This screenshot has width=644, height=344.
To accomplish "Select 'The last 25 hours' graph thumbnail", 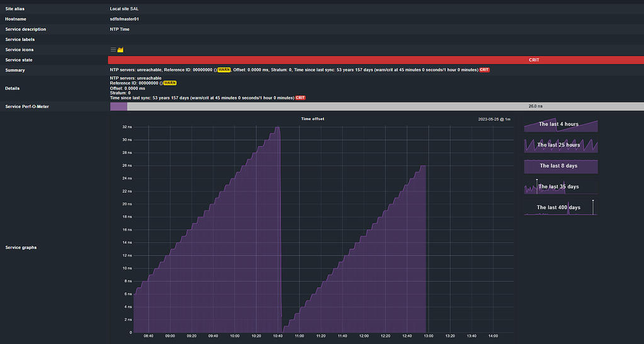I will 561,146.
